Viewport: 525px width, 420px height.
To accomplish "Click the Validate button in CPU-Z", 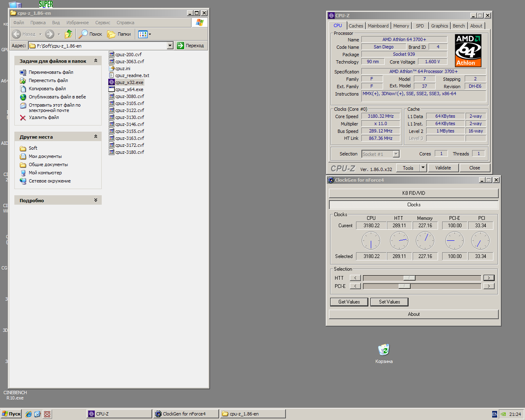I will 443,168.
